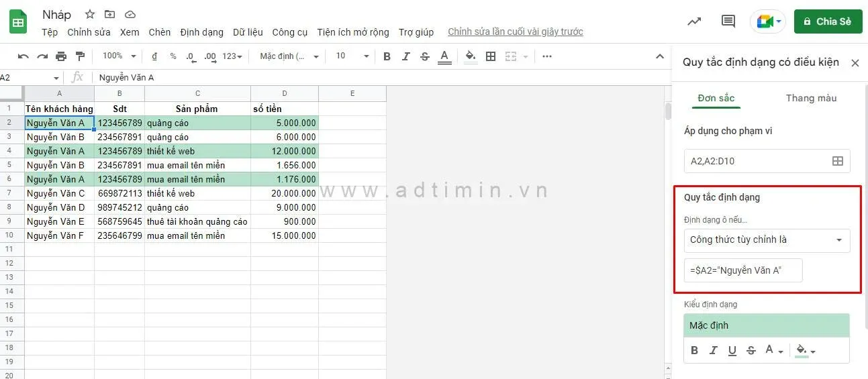Open the 123 number format dropdown

[x=233, y=56]
